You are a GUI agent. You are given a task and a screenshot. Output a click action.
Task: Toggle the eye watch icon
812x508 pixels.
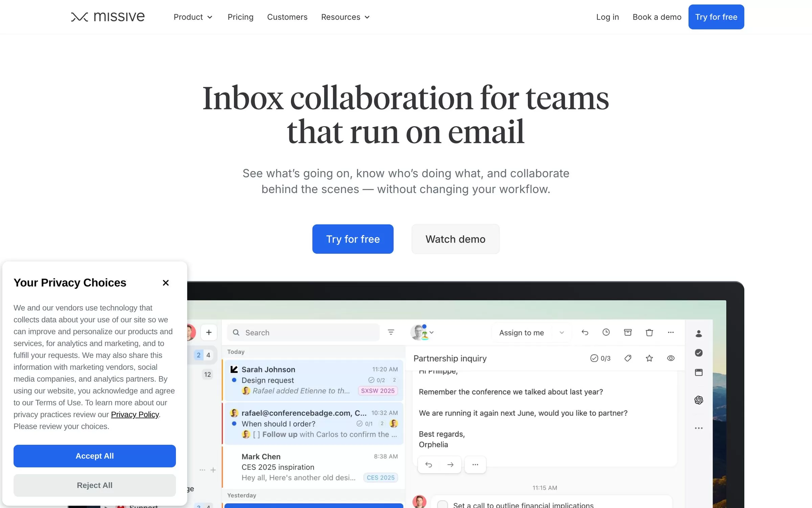(671, 358)
